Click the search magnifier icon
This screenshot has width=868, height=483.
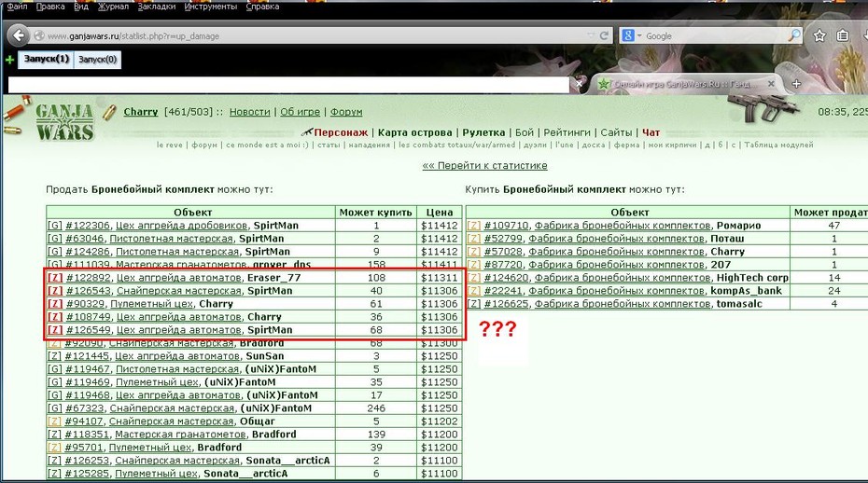(x=794, y=36)
